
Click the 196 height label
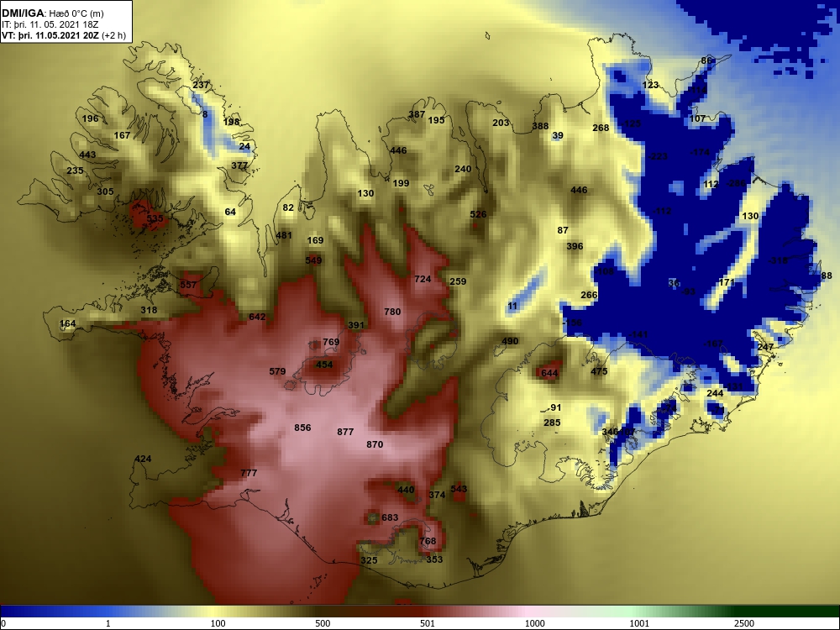click(x=91, y=118)
